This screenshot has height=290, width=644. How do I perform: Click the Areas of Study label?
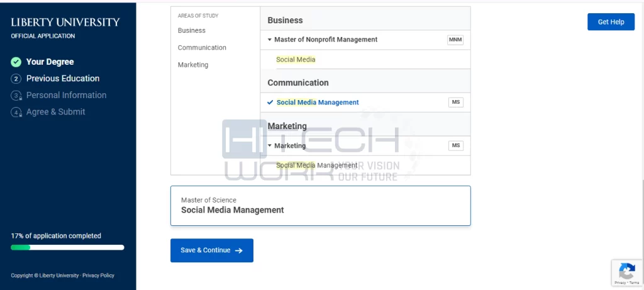(198, 16)
